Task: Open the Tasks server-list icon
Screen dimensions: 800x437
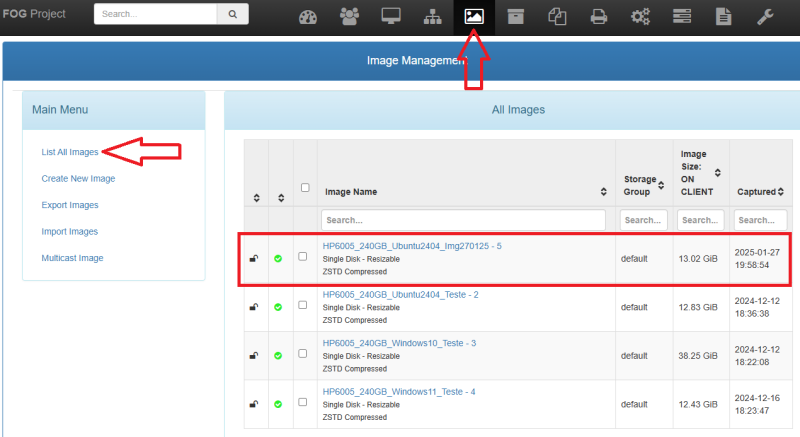Action: (682, 17)
